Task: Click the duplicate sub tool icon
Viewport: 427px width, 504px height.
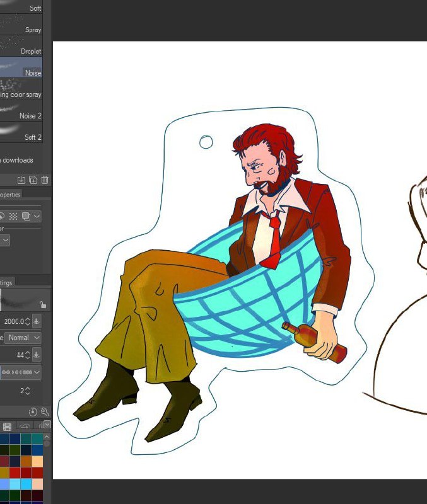Action: click(x=33, y=180)
